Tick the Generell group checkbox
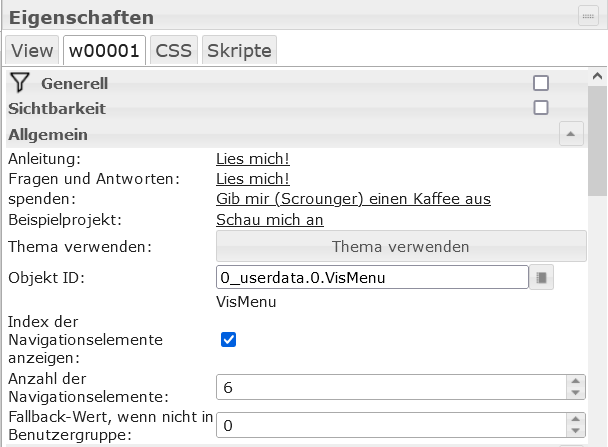The image size is (608, 447). coord(541,84)
